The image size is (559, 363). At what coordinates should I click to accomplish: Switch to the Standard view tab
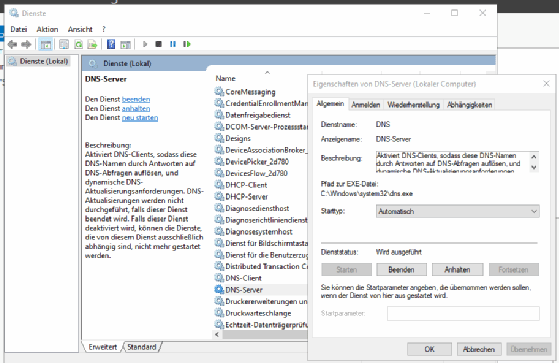(142, 347)
